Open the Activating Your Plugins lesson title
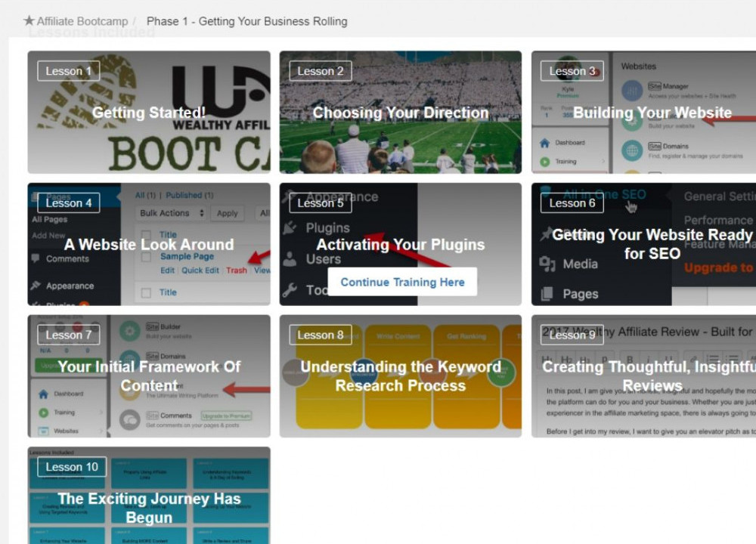 pyautogui.click(x=401, y=244)
